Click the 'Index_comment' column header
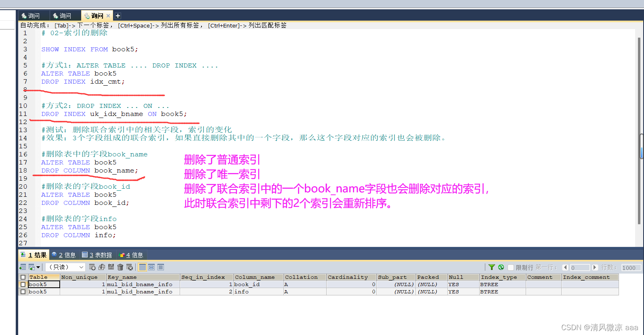Viewport: 644px width, 335px height. 590,277
